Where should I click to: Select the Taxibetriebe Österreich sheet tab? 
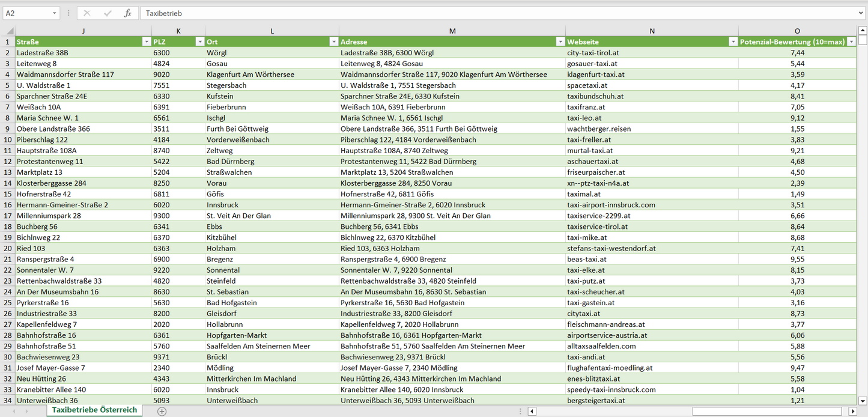94,410
